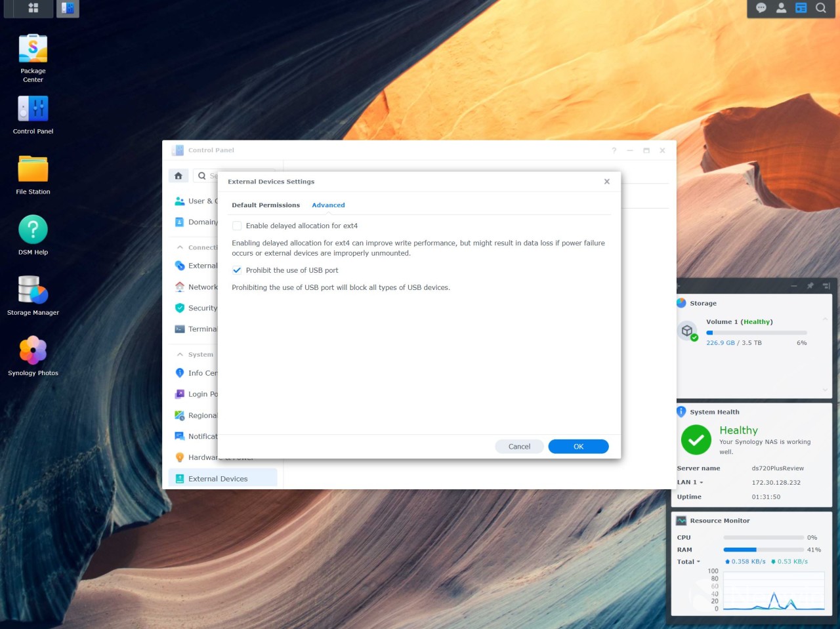Collapse the System section

coord(179,354)
